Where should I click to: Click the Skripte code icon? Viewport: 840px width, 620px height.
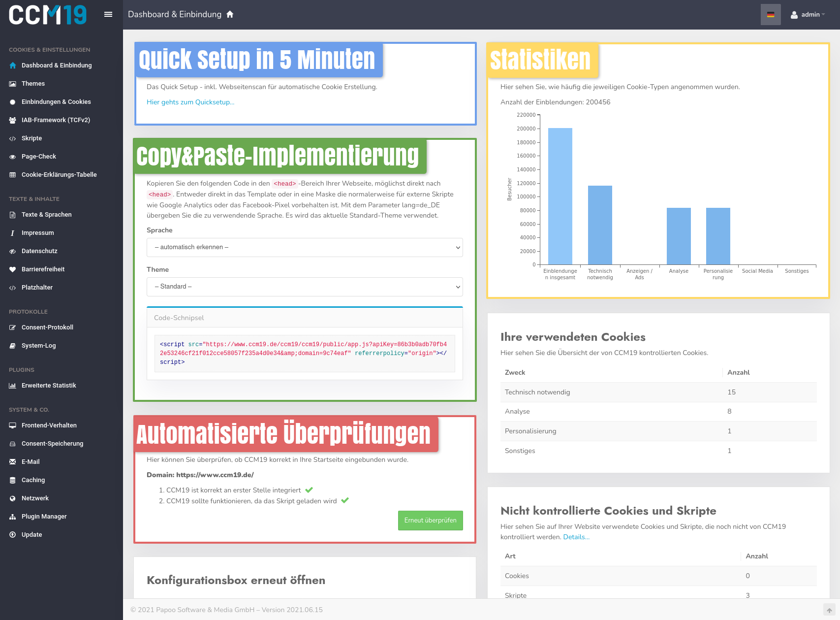[13, 138]
